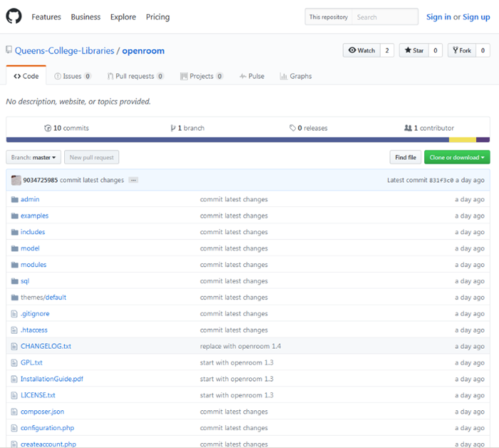Click the model folder icon
Image resolution: width=499 pixels, height=448 pixels.
tap(15, 248)
